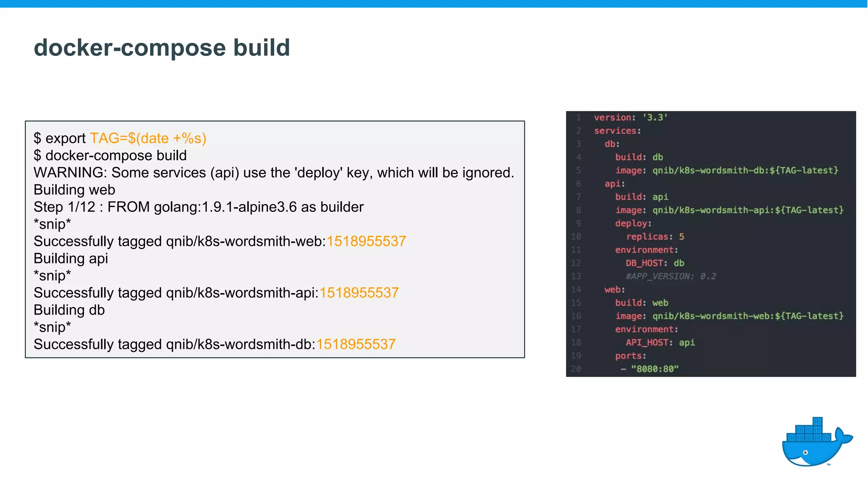Click 'Successfully tagged qnib/k8s-wordsmith-api' line
Image resolution: width=868 pixels, height=488 pixels.
tap(216, 293)
